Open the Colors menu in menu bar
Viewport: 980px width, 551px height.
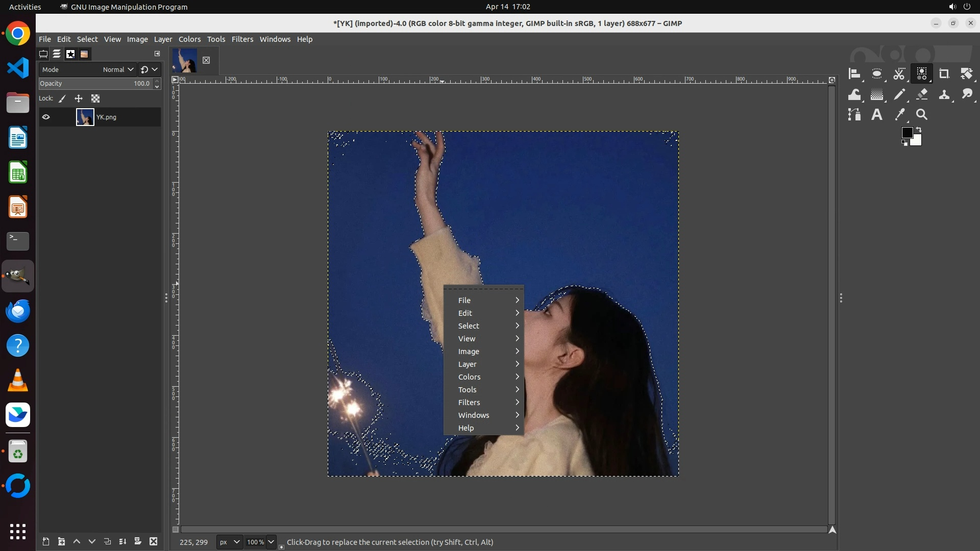click(x=189, y=39)
